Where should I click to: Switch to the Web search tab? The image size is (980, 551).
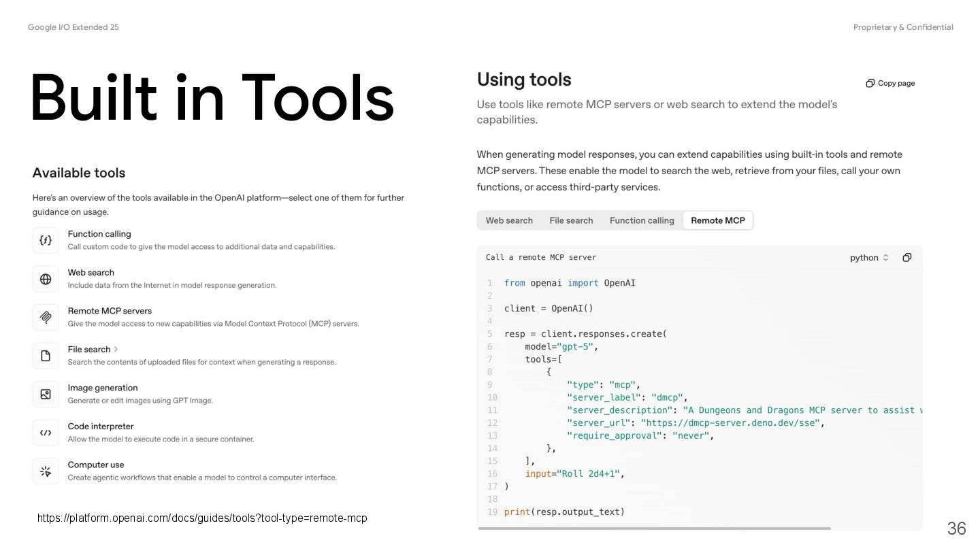click(509, 220)
